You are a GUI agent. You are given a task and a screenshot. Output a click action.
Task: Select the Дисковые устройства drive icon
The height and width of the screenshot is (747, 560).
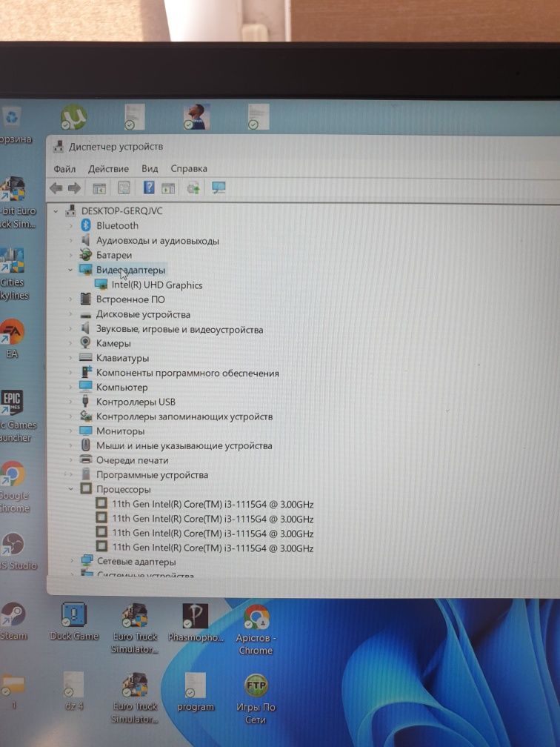point(86,315)
